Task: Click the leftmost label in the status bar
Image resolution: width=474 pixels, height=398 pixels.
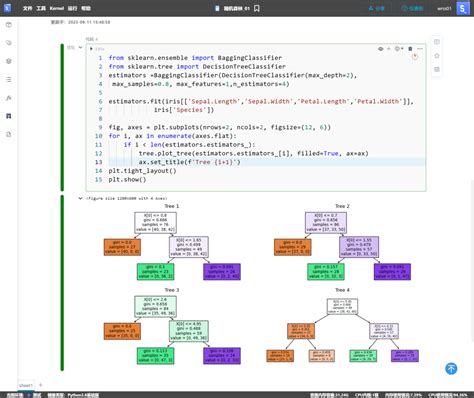Action: pos(15,395)
